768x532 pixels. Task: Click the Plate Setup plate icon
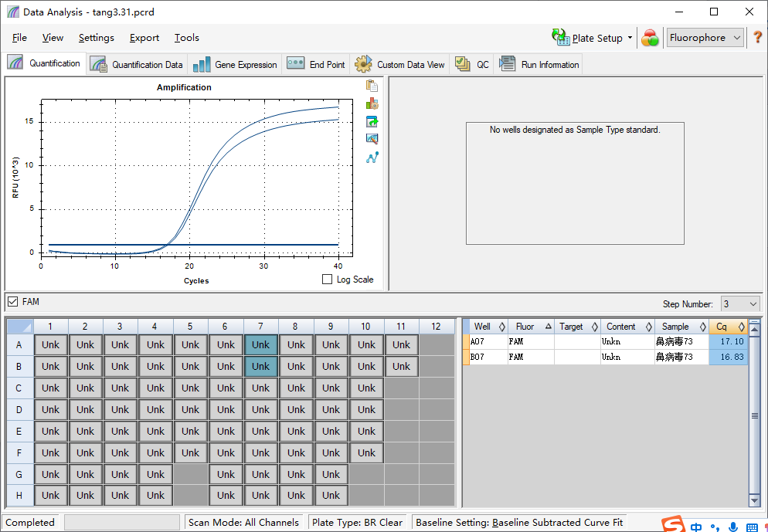[x=561, y=37]
